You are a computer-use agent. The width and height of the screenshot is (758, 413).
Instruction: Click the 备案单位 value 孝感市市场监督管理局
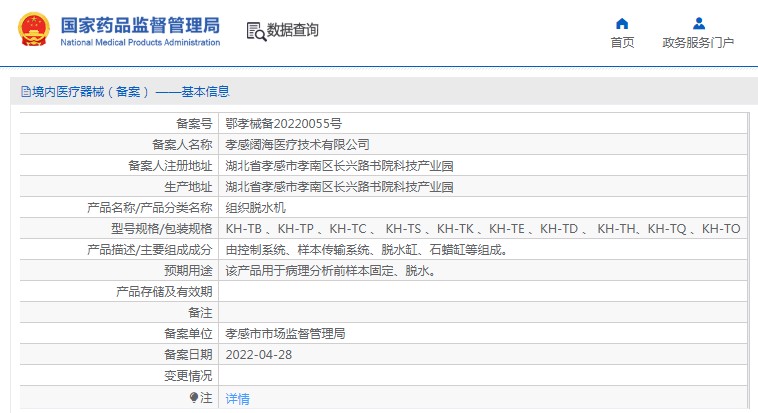click(285, 334)
